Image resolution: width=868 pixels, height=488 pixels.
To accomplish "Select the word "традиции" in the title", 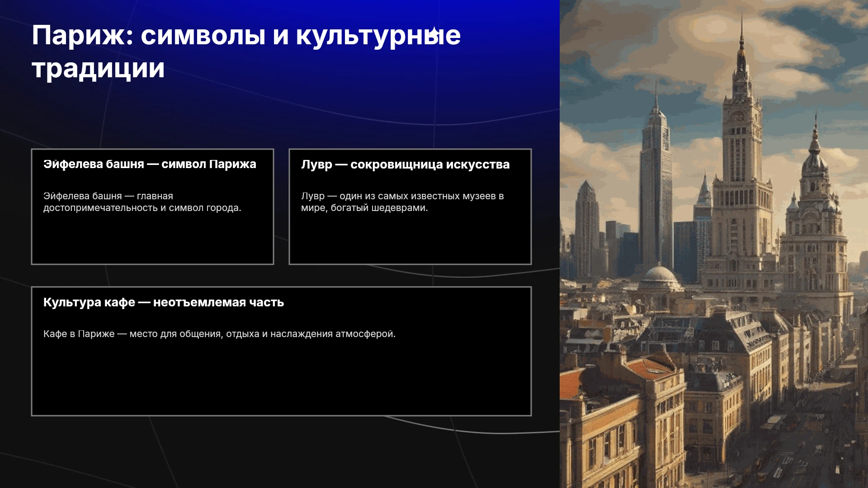I will point(98,69).
